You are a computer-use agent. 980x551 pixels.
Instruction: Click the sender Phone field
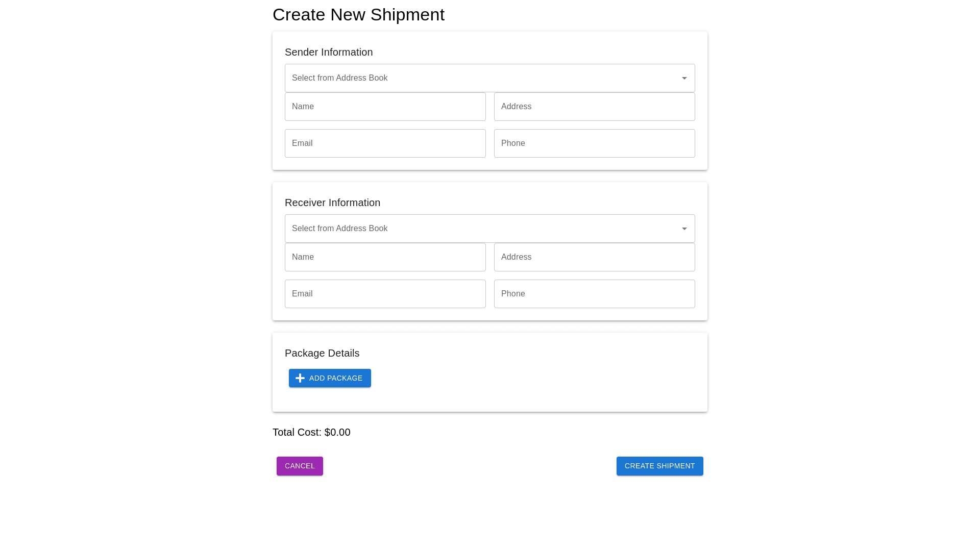point(594,143)
